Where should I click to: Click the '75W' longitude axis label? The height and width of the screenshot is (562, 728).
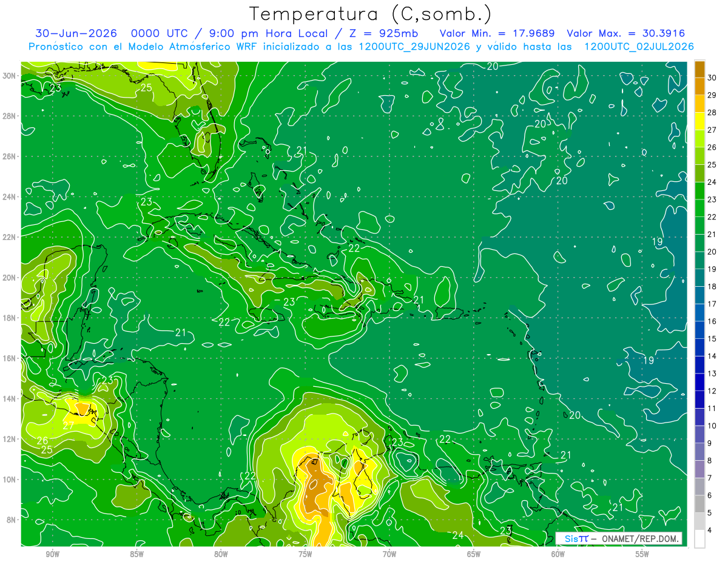point(305,554)
